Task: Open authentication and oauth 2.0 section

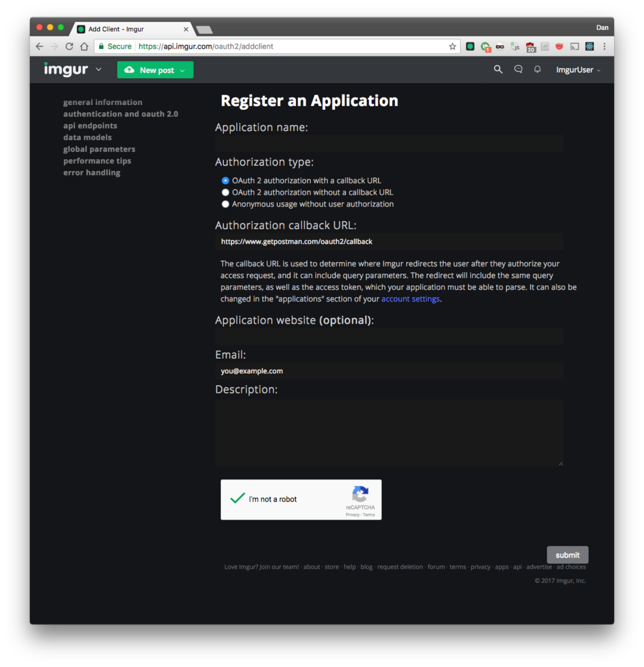Action: [121, 114]
